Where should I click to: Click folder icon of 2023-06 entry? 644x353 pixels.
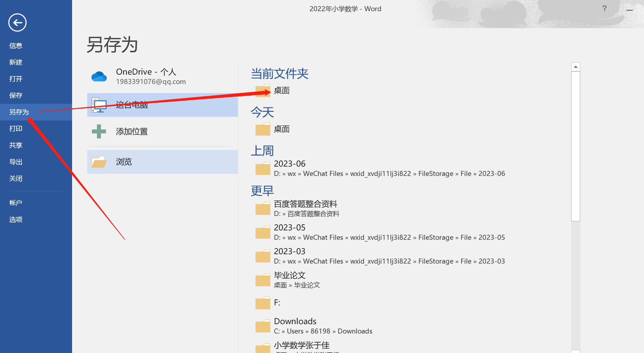[263, 168]
